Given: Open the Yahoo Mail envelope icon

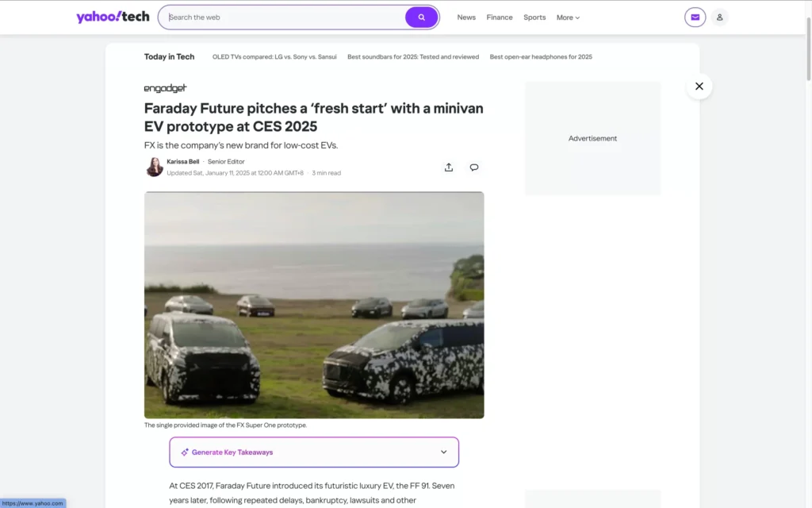Looking at the screenshot, I should [695, 17].
